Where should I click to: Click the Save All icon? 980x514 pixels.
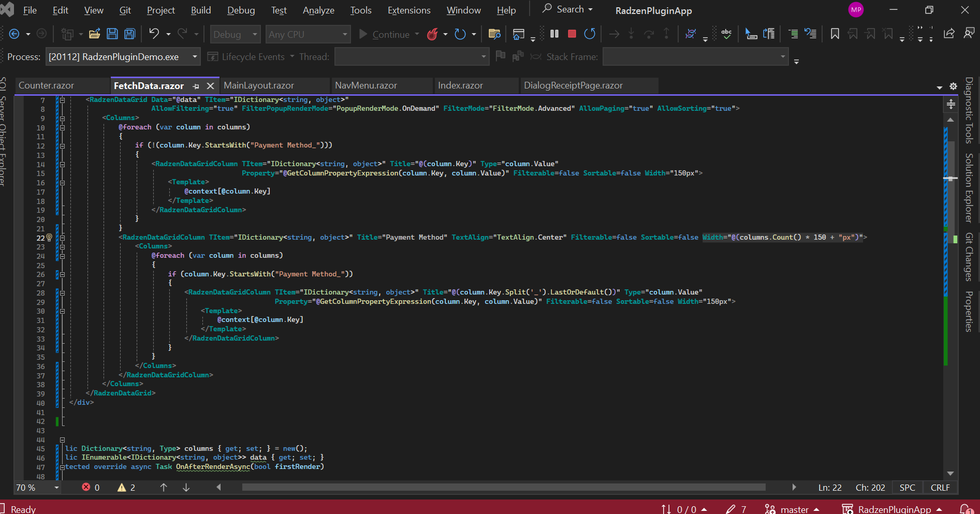(x=129, y=34)
